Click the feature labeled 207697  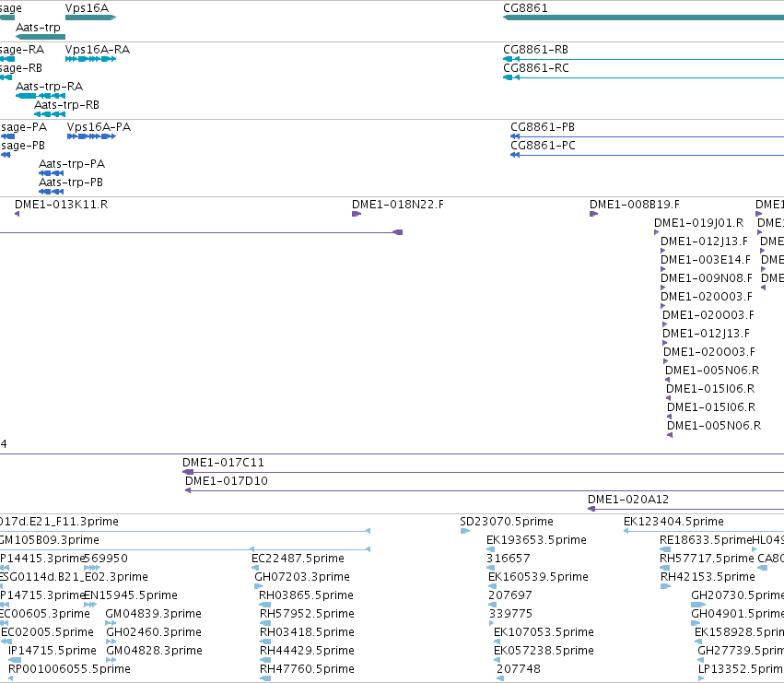click(x=510, y=596)
